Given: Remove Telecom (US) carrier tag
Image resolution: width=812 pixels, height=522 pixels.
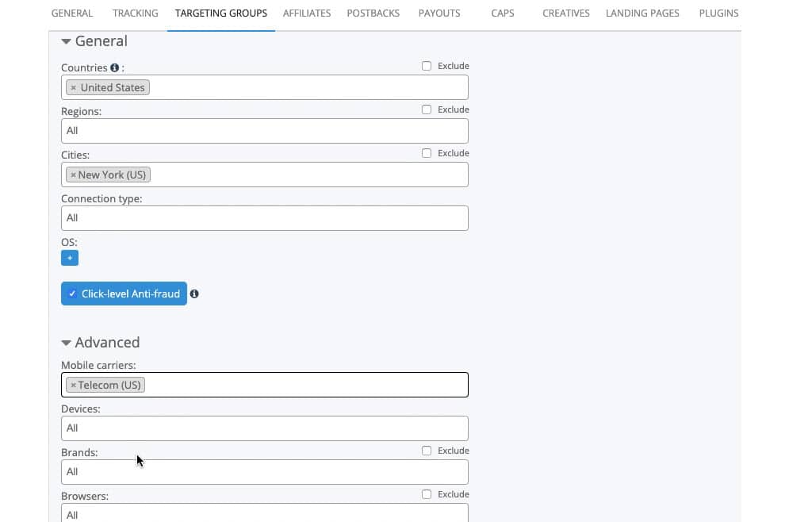Looking at the screenshot, I should [73, 386].
